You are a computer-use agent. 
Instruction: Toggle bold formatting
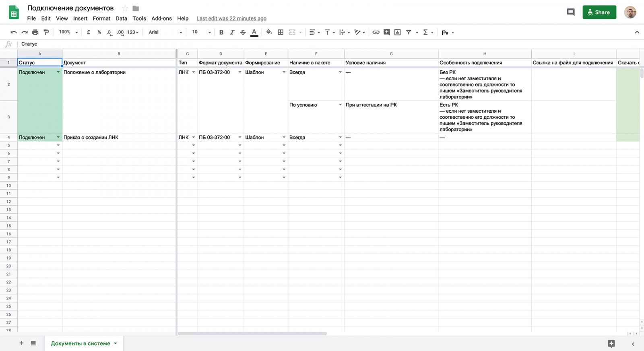coord(221,32)
